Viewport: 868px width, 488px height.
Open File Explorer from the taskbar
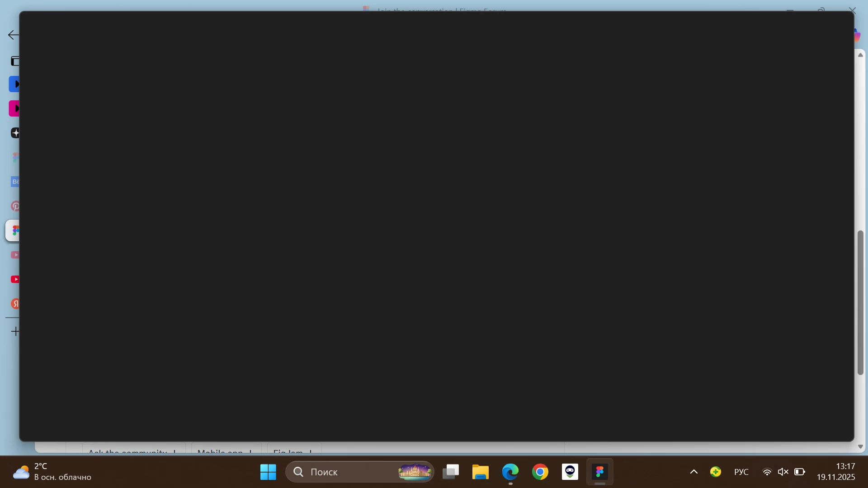[480, 472]
